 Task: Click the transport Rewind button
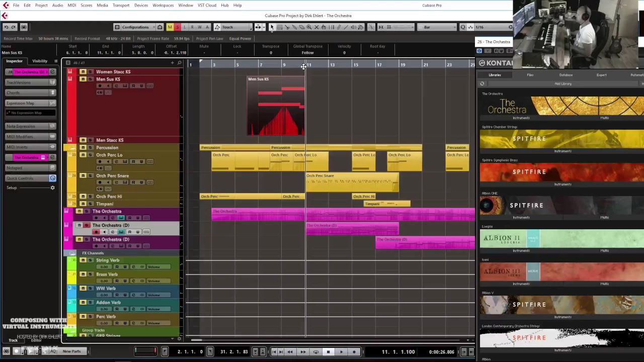coord(290,352)
